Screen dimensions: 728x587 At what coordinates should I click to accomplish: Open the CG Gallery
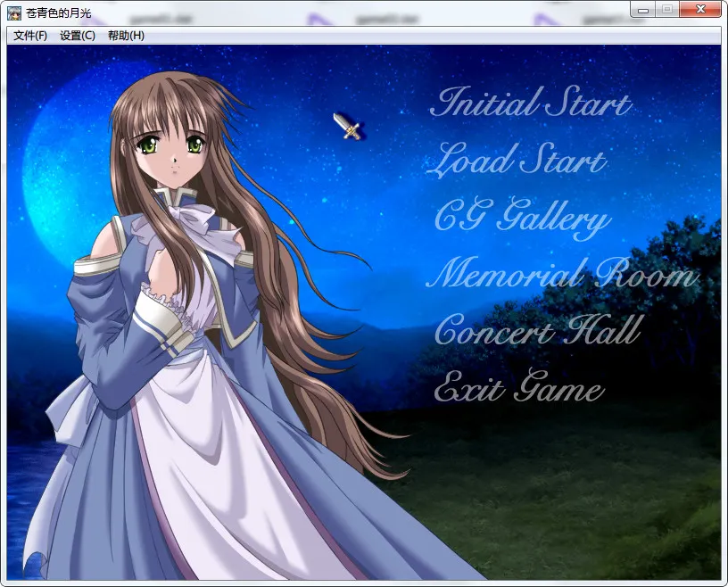click(x=522, y=218)
